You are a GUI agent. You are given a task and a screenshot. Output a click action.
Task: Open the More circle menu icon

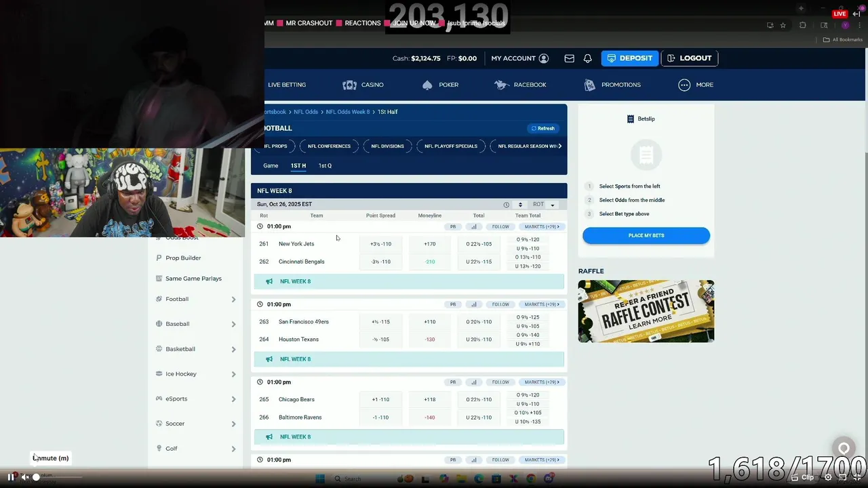(x=684, y=85)
